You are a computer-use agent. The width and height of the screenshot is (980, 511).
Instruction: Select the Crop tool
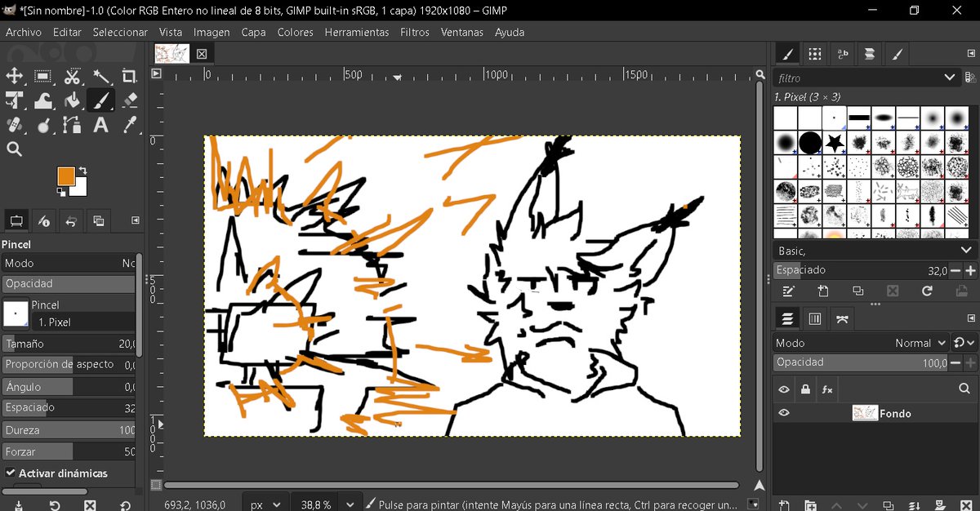pyautogui.click(x=129, y=76)
